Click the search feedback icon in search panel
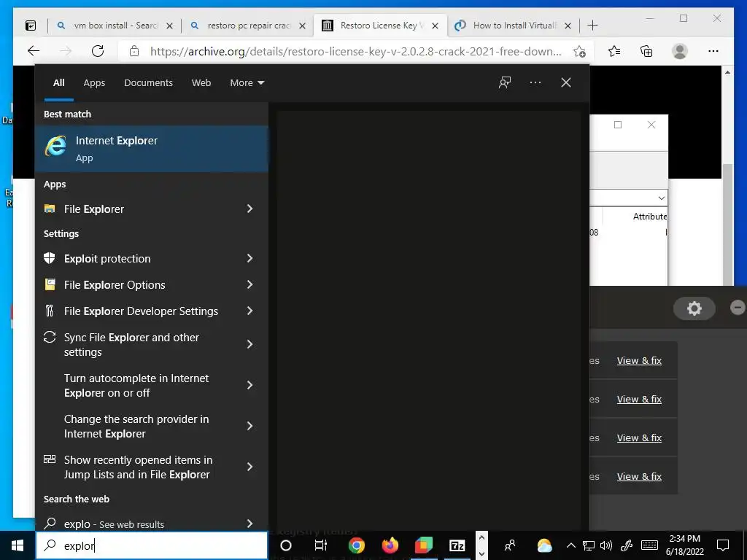The height and width of the screenshot is (560, 747). [505, 82]
